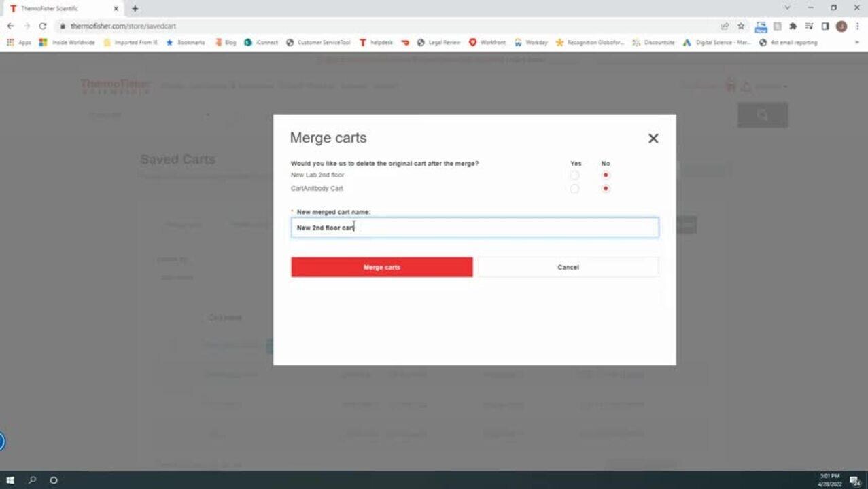Reload the page with browser refresh icon
The image size is (868, 489).
pyautogui.click(x=43, y=26)
